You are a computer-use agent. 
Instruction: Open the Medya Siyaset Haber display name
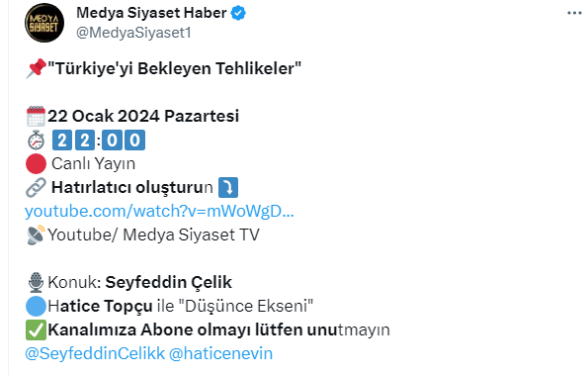coord(151,13)
